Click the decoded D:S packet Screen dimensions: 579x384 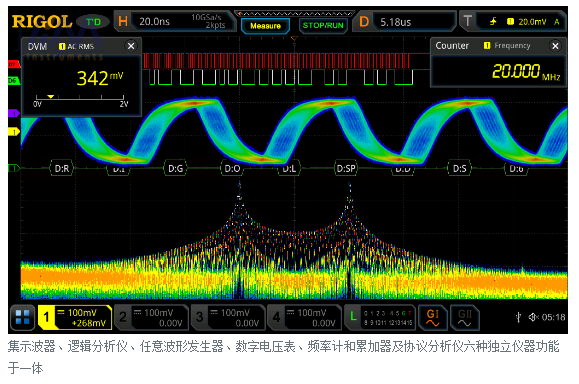(x=459, y=169)
